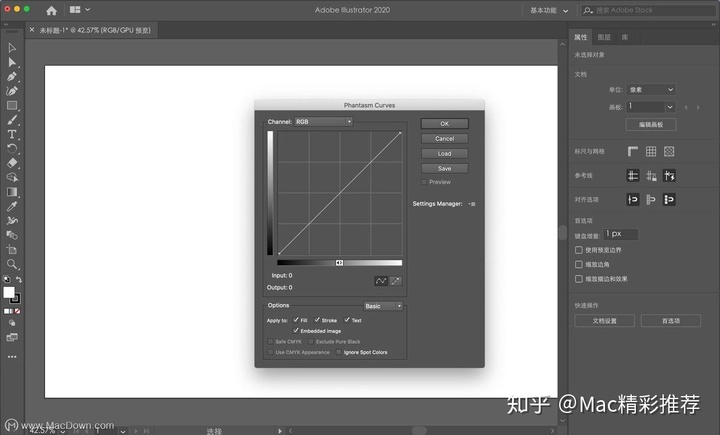Click the 编辑画板 button
The image size is (720, 435).
[x=651, y=124]
